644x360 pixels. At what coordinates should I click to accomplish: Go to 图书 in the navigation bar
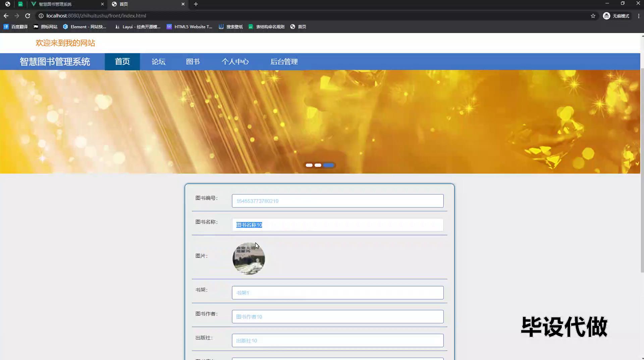point(193,62)
